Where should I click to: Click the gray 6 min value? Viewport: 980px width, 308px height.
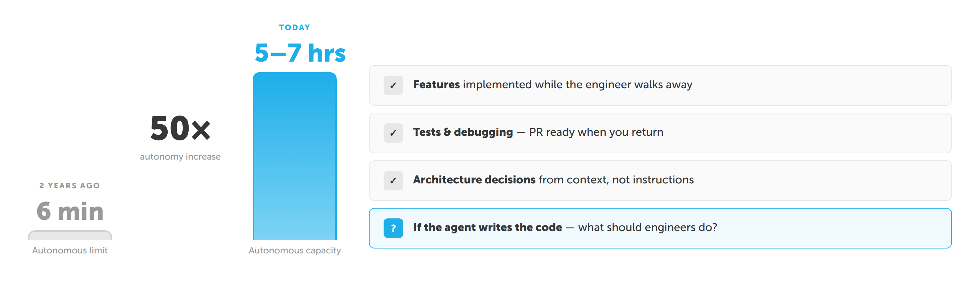tap(70, 211)
